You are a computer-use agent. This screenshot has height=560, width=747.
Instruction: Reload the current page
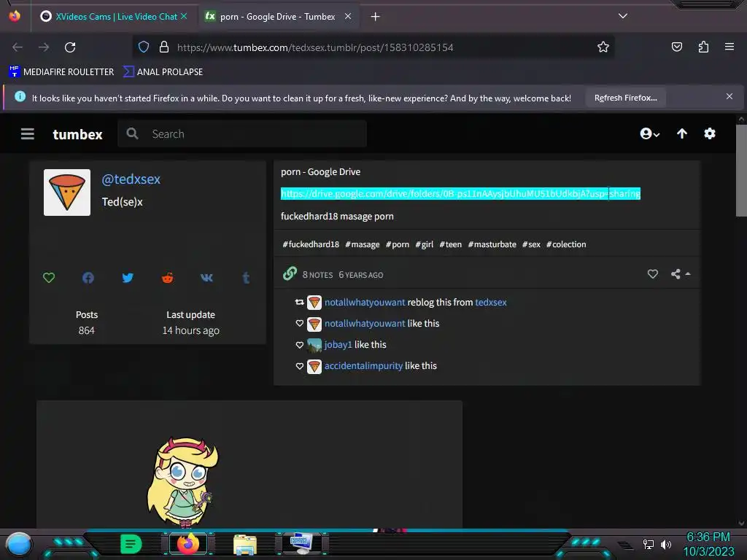tap(70, 47)
